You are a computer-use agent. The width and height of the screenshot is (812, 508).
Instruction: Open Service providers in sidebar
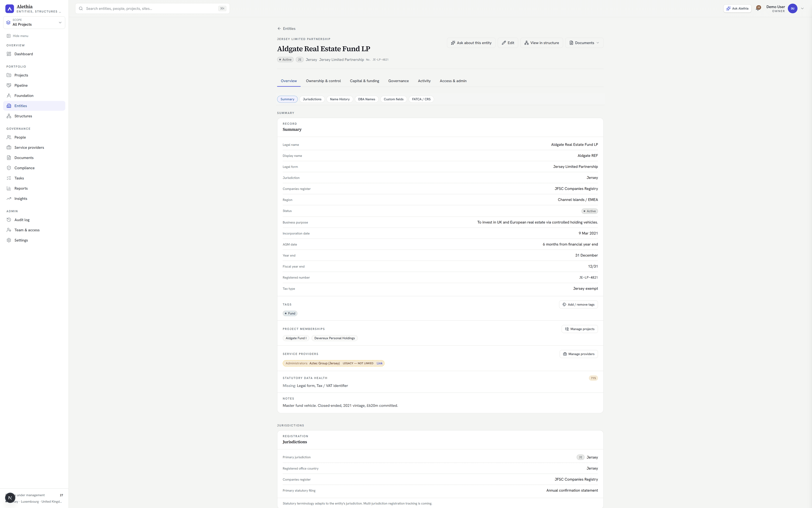34,148
